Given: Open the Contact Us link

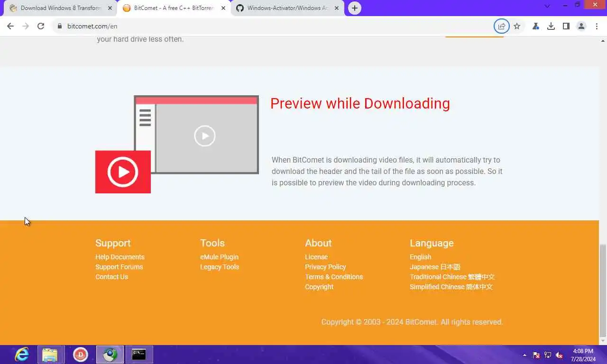Looking at the screenshot, I should point(111,277).
